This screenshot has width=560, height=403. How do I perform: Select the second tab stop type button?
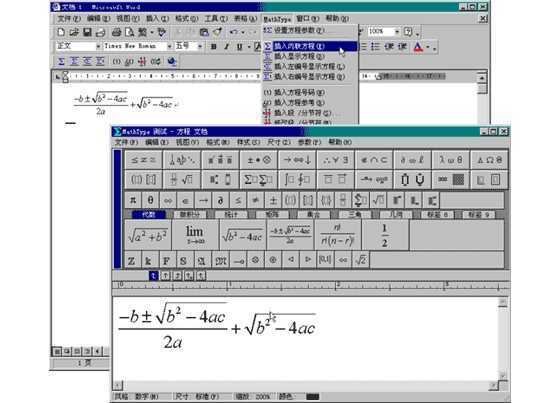165,276
